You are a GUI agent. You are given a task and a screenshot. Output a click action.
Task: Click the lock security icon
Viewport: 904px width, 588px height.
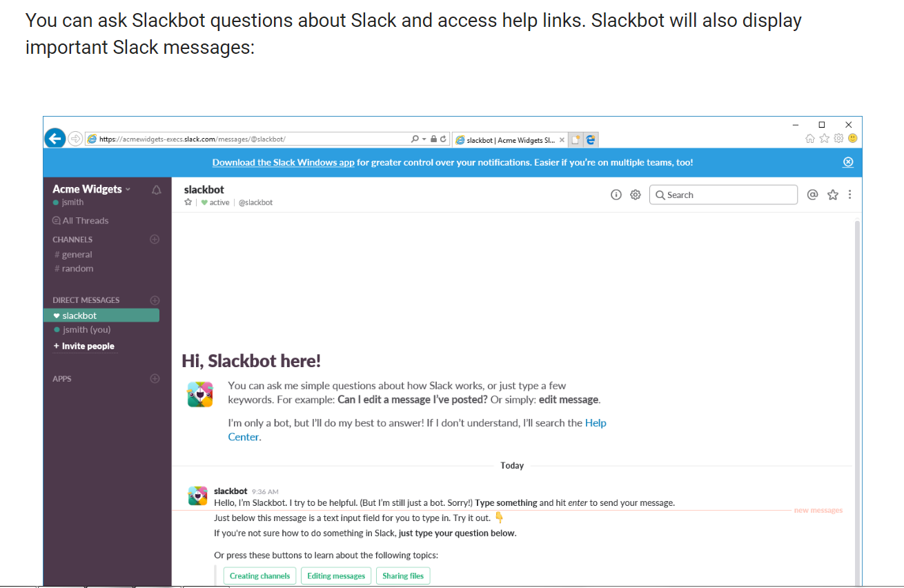pos(433,139)
